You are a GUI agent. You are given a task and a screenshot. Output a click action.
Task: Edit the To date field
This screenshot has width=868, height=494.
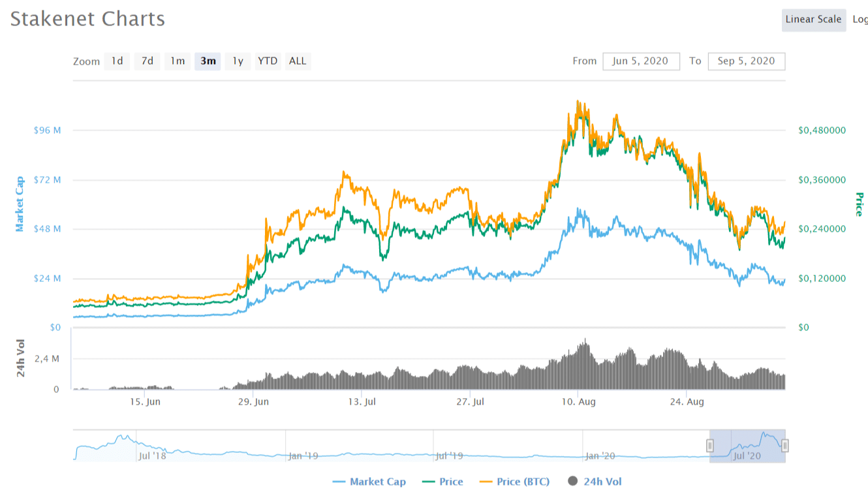point(746,61)
